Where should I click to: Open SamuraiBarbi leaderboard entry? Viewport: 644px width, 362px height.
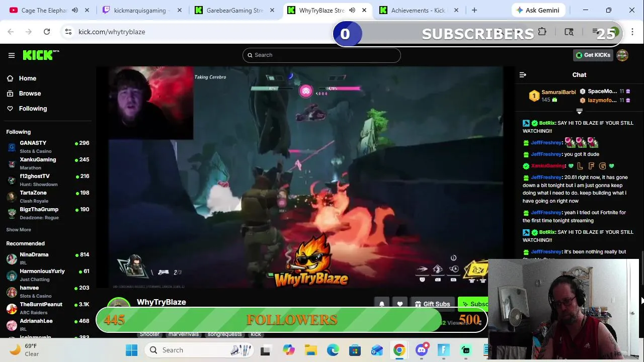click(552, 96)
